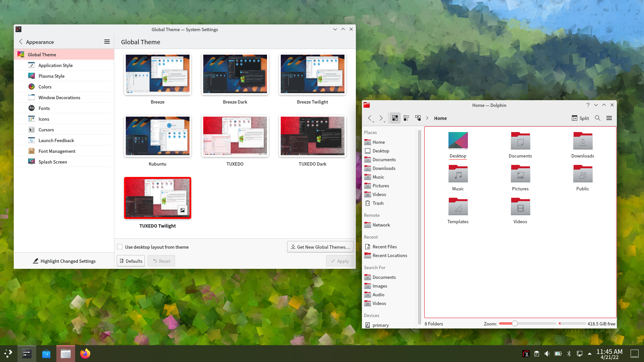This screenshot has width=644, height=362.
Task: Enable Use desktop layout from theme
Action: [120, 247]
